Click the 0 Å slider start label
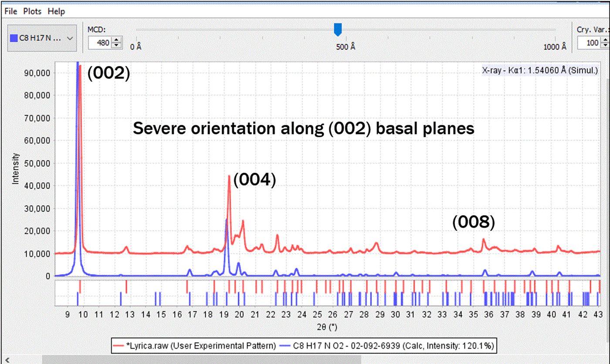This screenshot has height=364, width=610. pos(136,47)
